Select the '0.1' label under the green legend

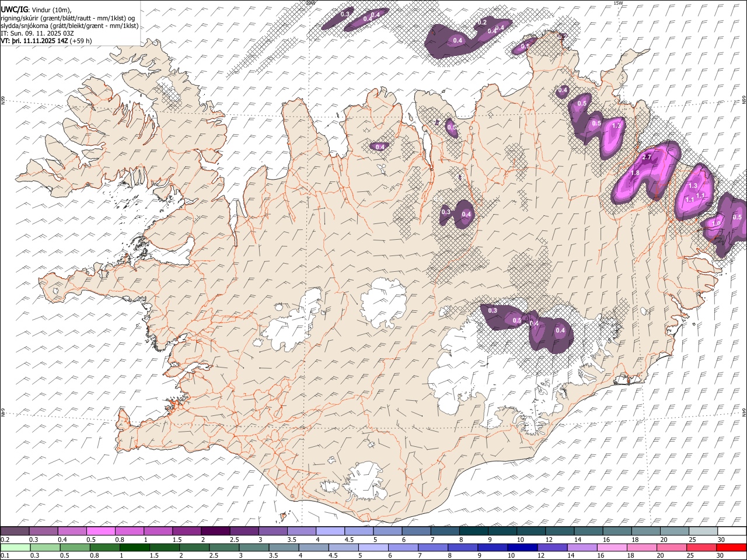(5, 555)
